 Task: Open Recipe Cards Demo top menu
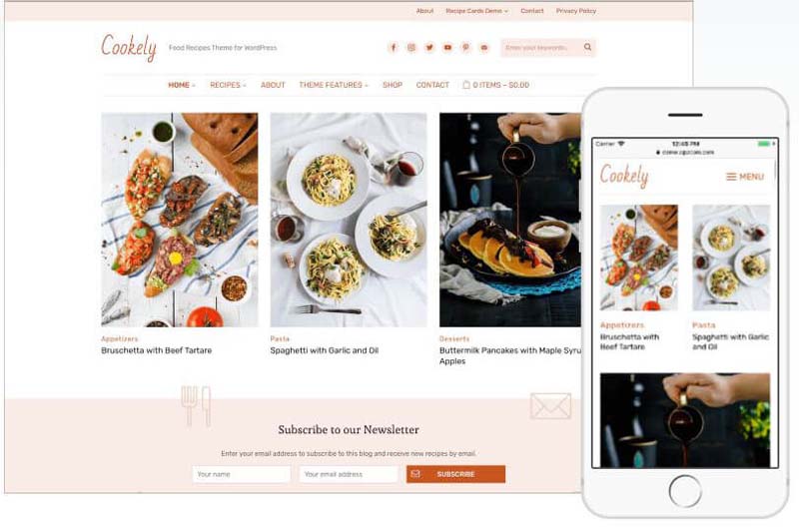476,11
